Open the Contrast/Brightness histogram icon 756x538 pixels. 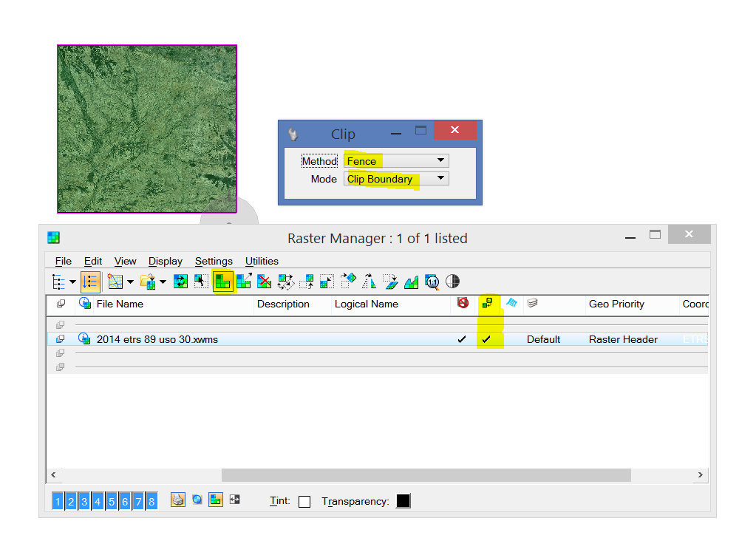coord(412,282)
